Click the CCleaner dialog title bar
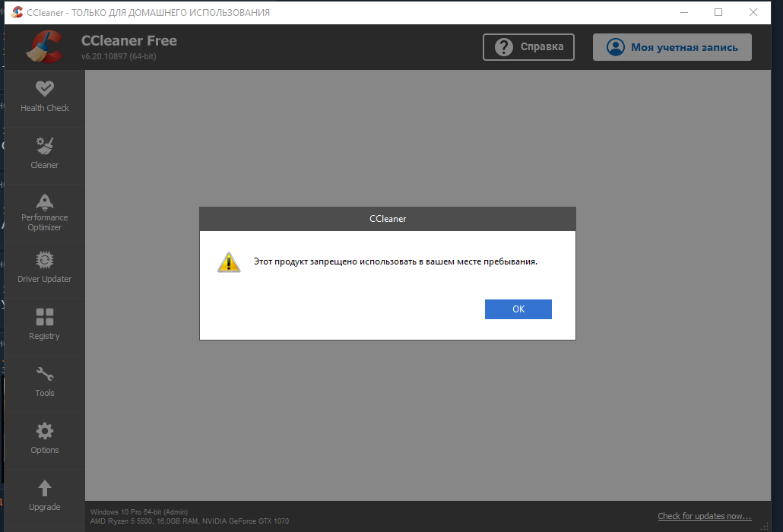 coord(388,219)
